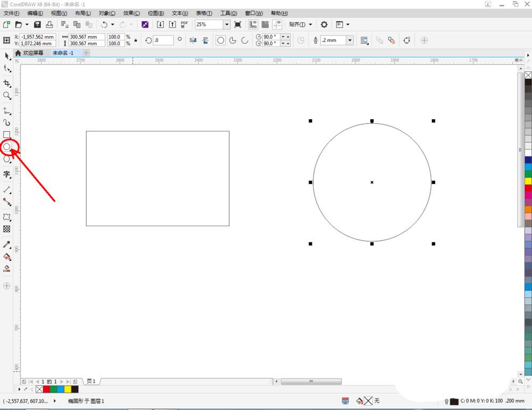This screenshot has width=532, height=410.
Task: Click the Export button on the toolbar
Action: [x=173, y=24]
